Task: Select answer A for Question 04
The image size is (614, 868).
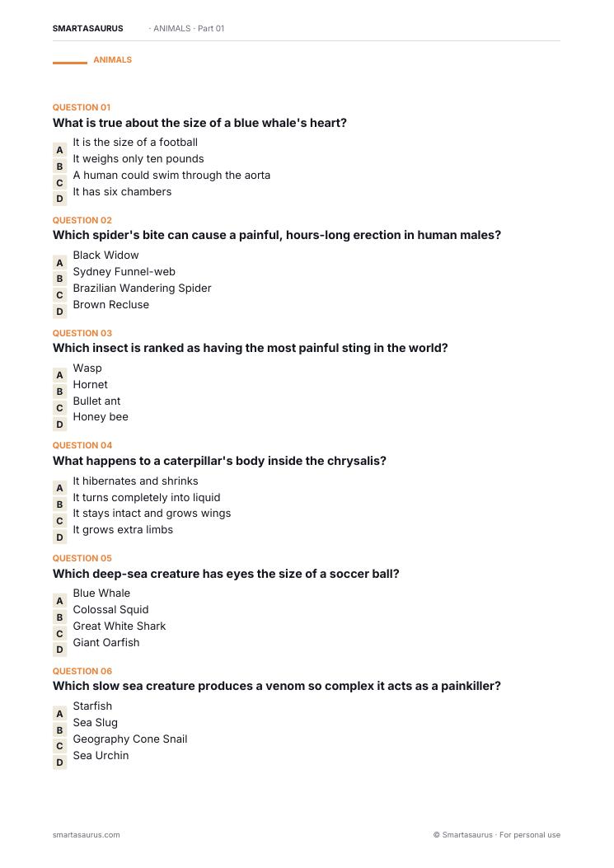Action: (60, 488)
